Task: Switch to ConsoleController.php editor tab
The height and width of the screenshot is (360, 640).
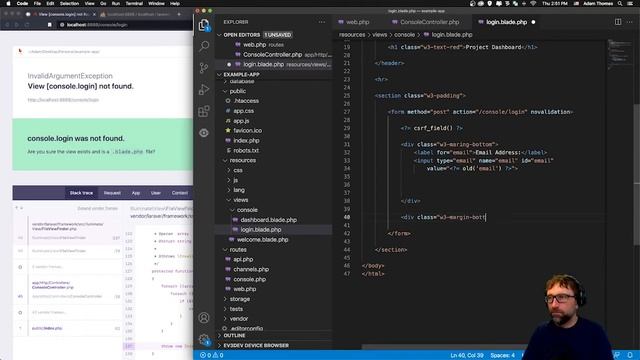Action: 429,22
